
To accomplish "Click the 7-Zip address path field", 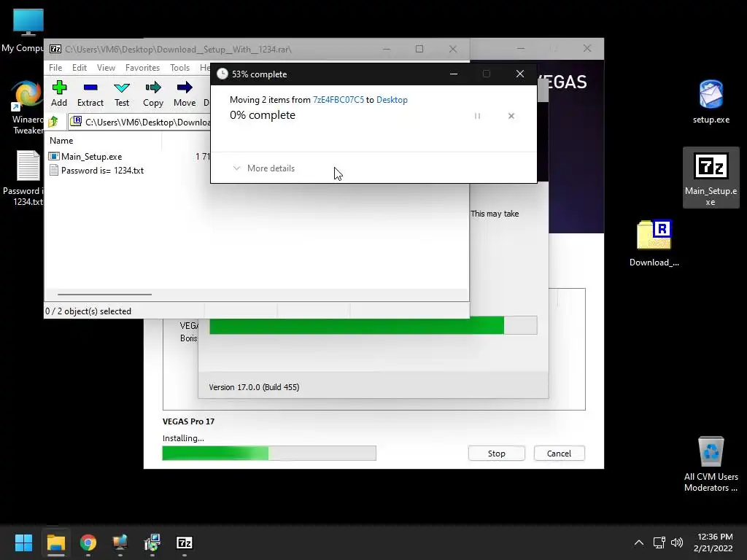I will (x=139, y=122).
